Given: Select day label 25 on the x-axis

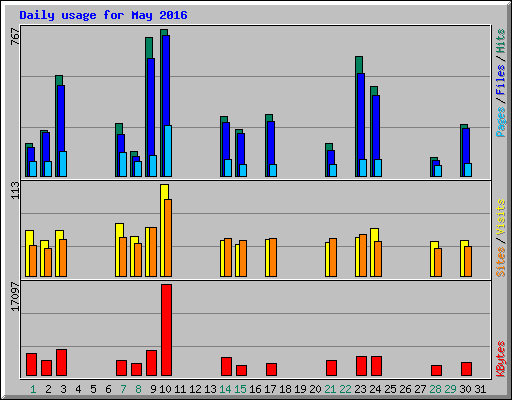Looking at the screenshot, I should coord(390,389).
